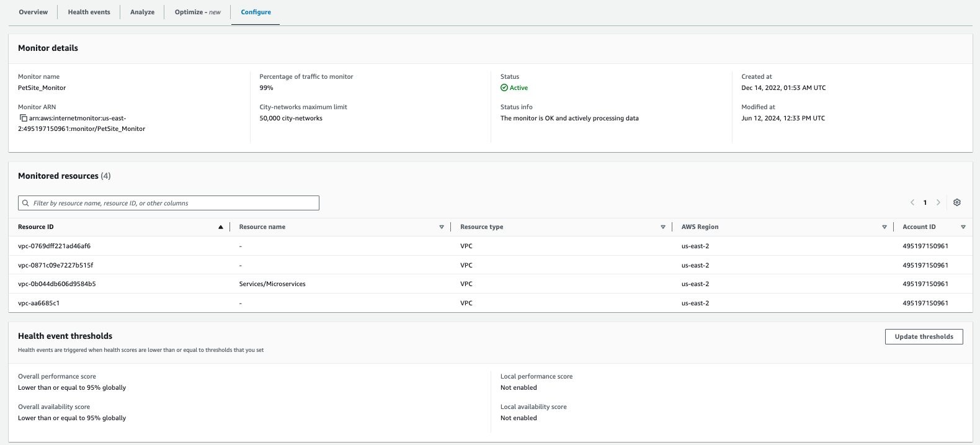
Task: Click 50,000 city-networks limit value
Action: click(x=291, y=118)
